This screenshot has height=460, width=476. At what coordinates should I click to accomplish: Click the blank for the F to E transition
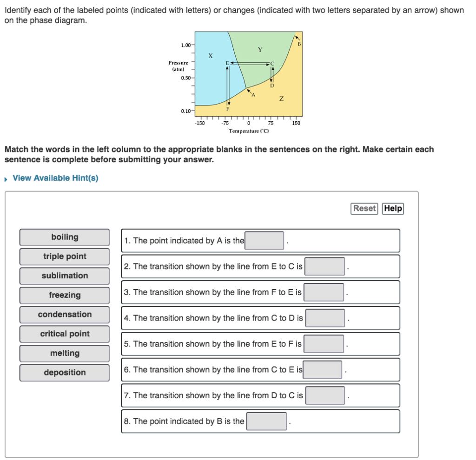coord(324,292)
